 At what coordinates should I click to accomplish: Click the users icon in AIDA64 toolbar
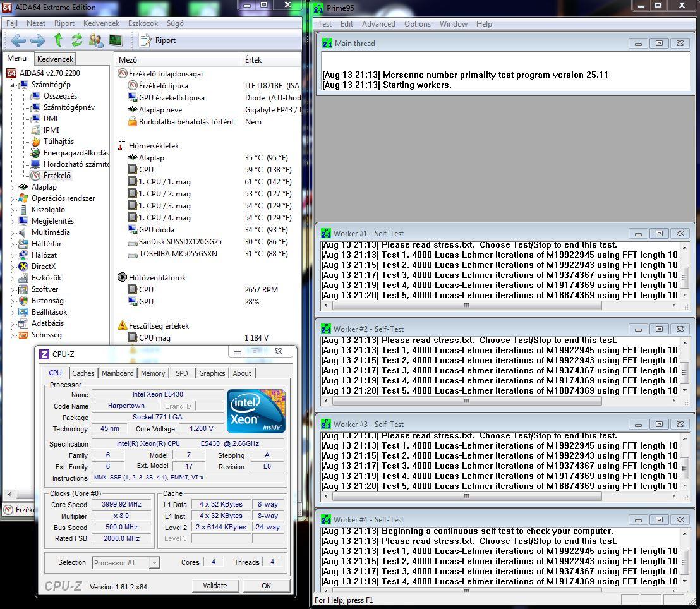pyautogui.click(x=95, y=40)
